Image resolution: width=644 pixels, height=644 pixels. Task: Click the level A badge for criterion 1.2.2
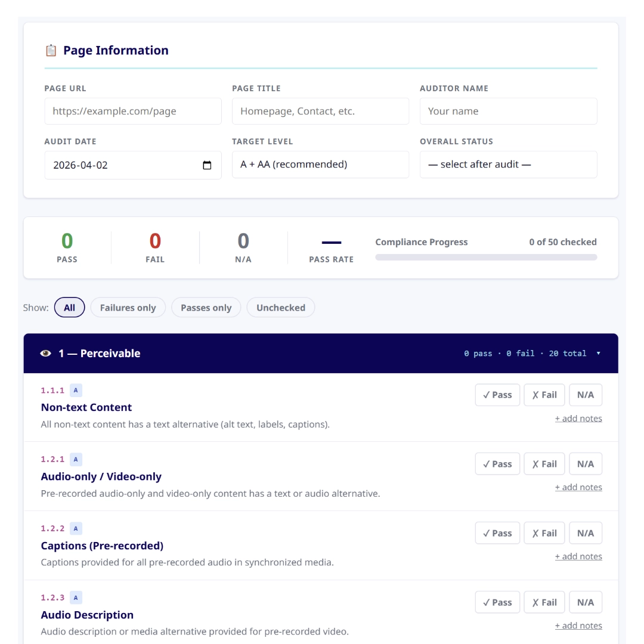coord(76,528)
